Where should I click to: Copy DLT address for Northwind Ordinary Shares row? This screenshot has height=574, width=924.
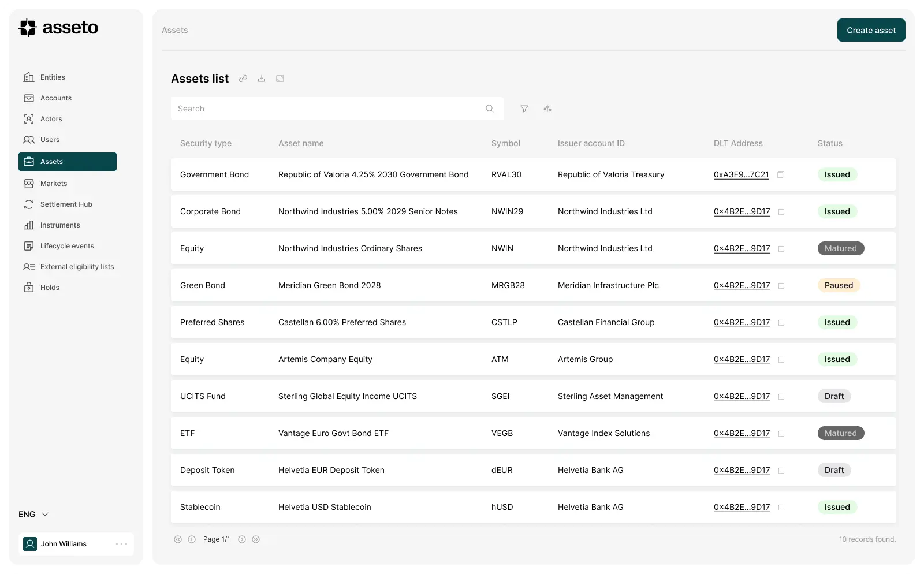pos(782,248)
